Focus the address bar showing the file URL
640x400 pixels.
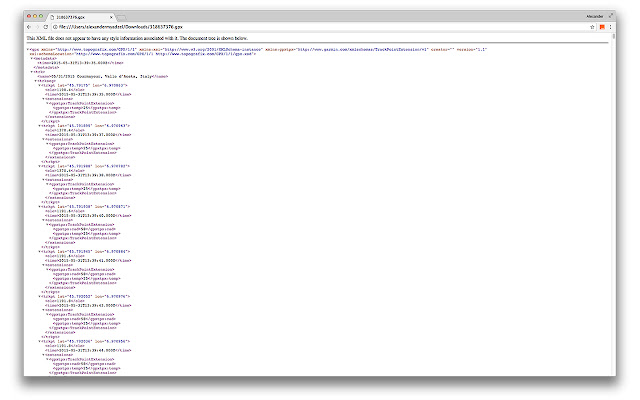[x=322, y=27]
